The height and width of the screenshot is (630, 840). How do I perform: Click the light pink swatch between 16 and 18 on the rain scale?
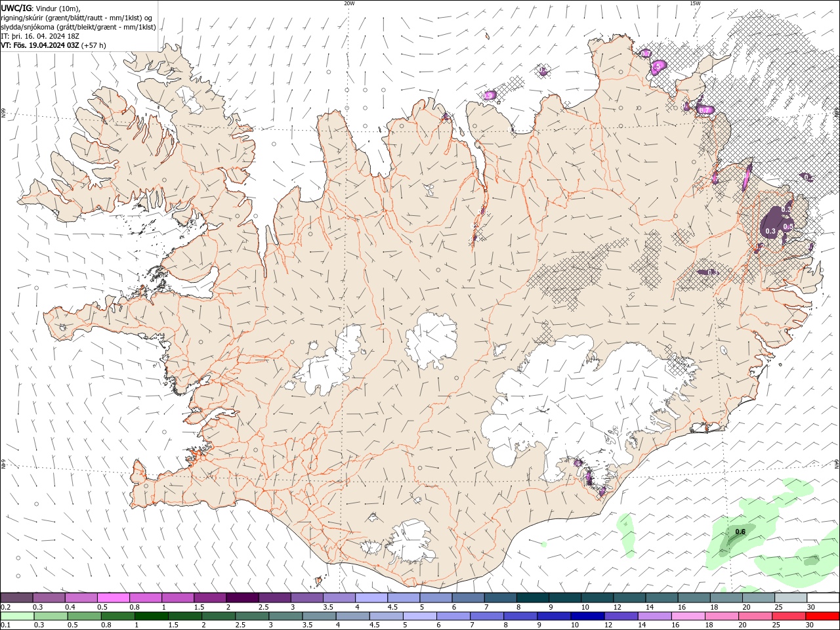[688, 616]
